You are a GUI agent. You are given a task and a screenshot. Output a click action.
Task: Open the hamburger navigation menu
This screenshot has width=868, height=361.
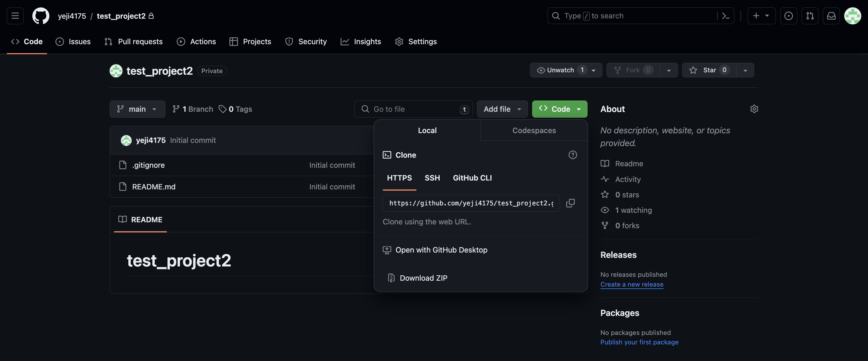pyautogui.click(x=15, y=16)
